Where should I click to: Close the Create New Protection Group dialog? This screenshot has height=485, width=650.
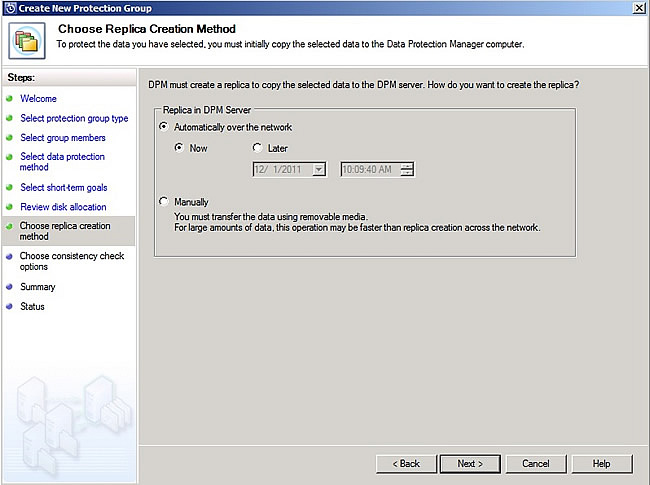point(639,8)
